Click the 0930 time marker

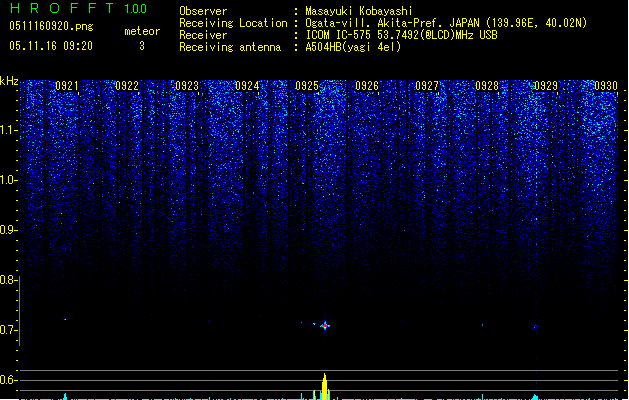(x=606, y=86)
